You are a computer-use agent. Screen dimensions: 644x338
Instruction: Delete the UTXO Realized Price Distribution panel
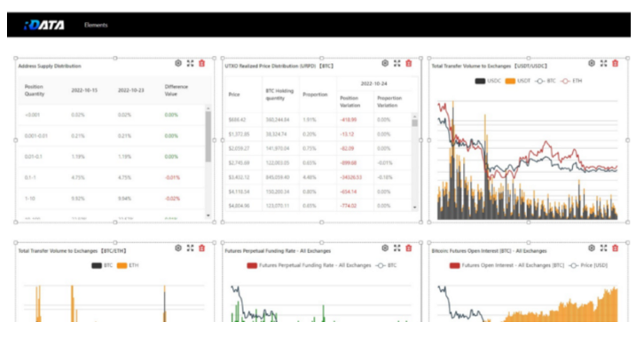coord(409,63)
